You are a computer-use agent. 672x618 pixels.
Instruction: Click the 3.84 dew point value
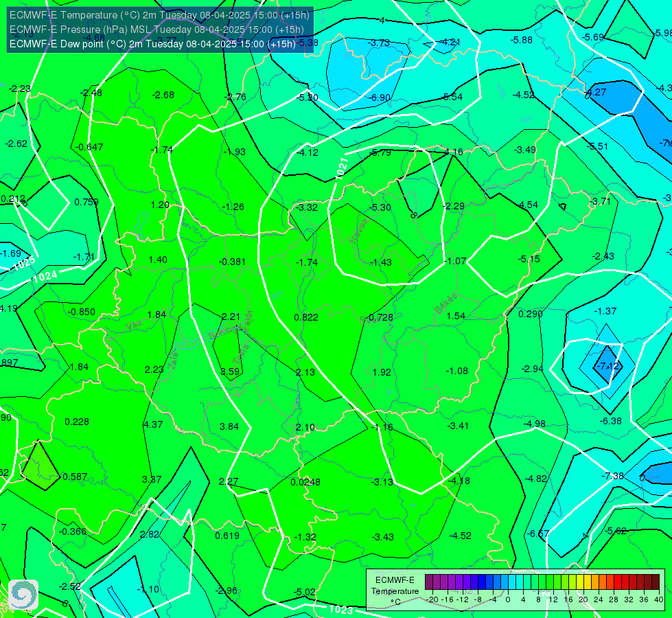coord(229,426)
